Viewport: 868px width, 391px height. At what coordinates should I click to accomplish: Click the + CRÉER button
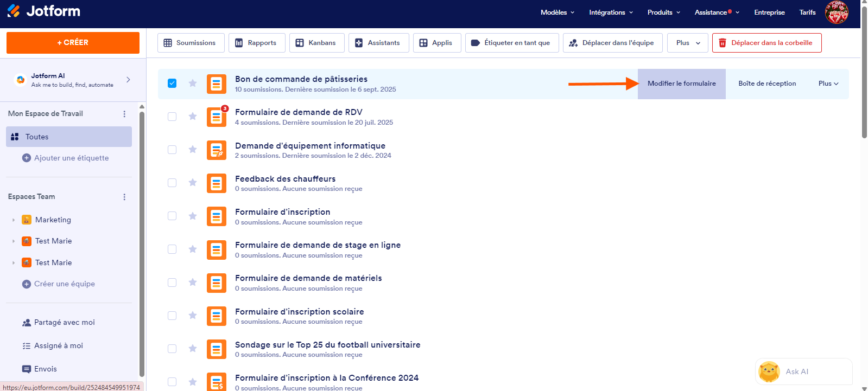coord(73,43)
